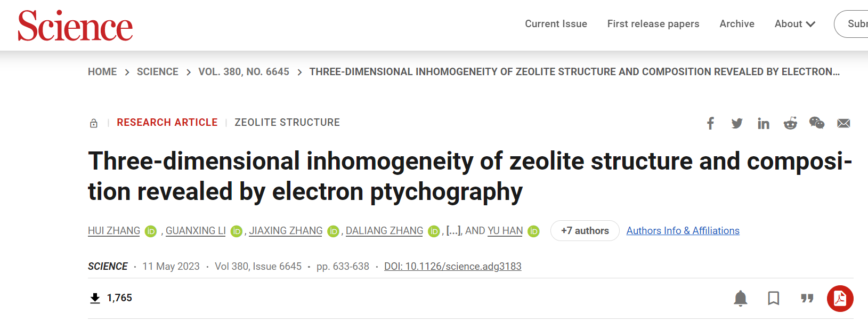Viewport: 868px width, 321px height.
Task: Expand hidden authors via [...] ellipsis
Action: [453, 231]
